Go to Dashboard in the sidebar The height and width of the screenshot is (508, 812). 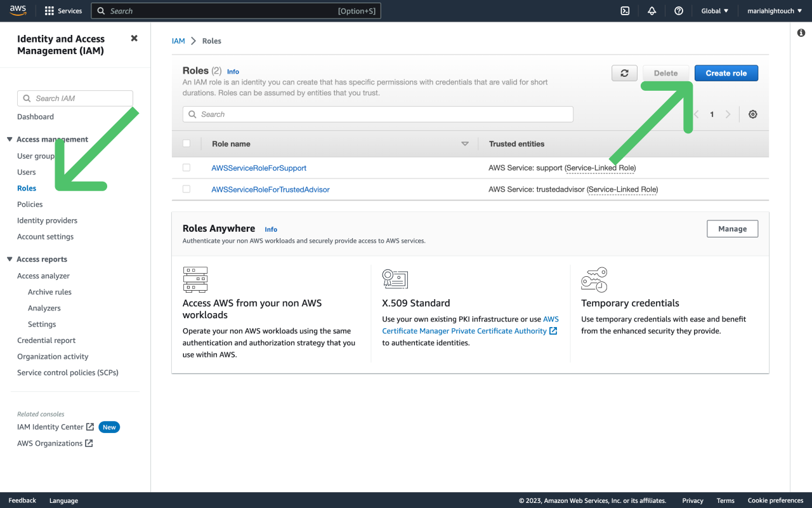(x=36, y=117)
